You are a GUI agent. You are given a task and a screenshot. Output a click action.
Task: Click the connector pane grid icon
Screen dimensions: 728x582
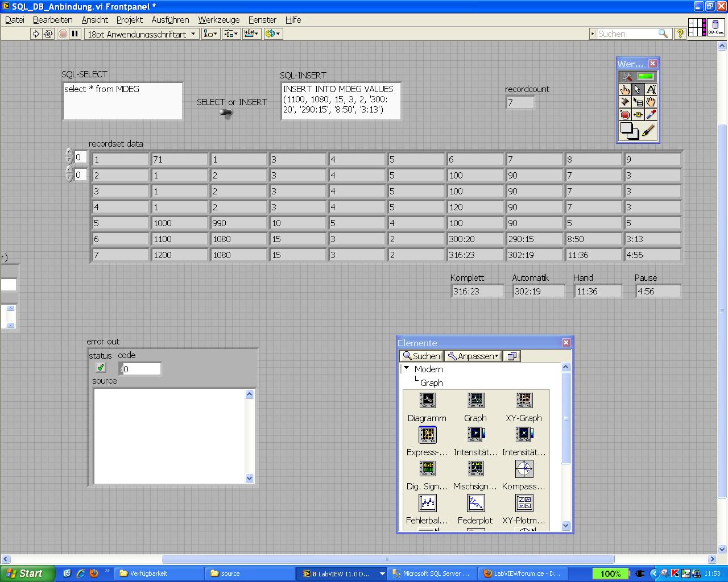coord(697,27)
